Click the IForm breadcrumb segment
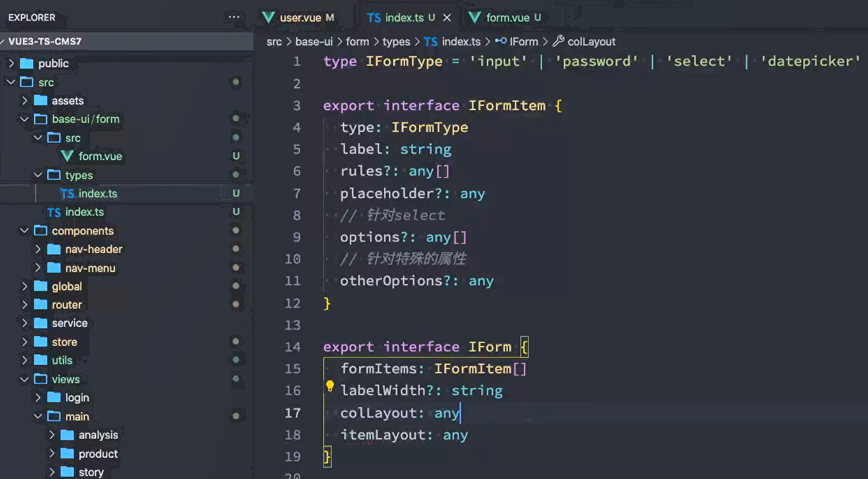The height and width of the screenshot is (479, 868). coord(524,42)
